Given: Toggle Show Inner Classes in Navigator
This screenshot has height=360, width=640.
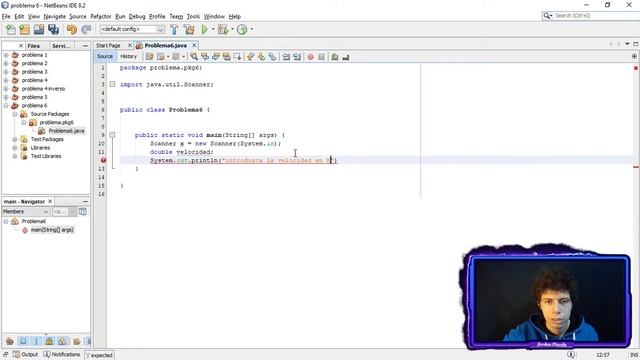Looking at the screenshot, I should click(62, 341).
